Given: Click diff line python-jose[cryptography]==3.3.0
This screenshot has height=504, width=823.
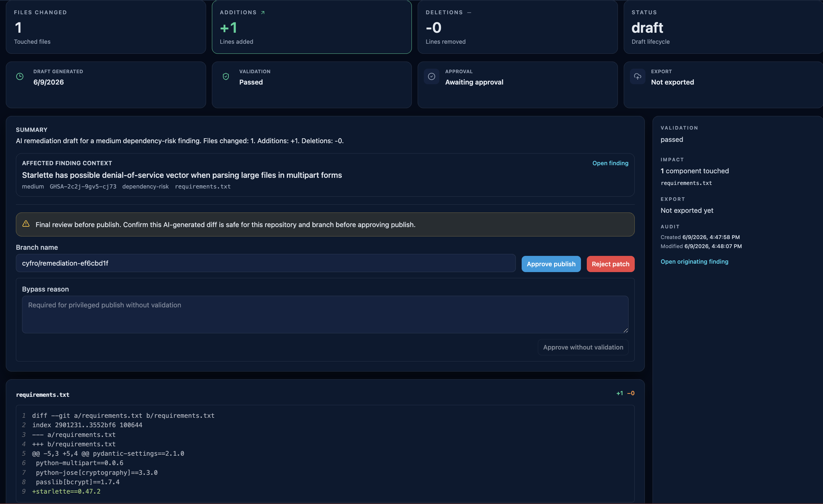Looking at the screenshot, I should point(97,472).
